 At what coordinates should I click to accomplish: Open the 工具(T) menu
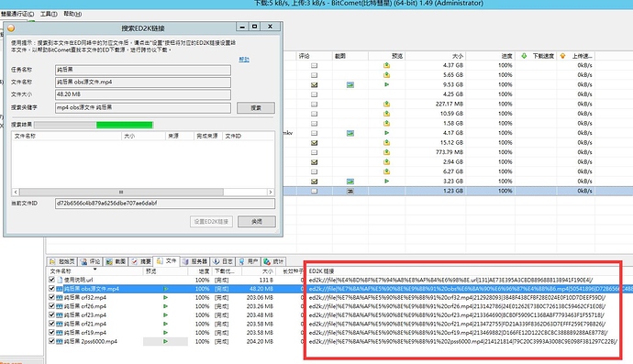pyautogui.click(x=49, y=14)
